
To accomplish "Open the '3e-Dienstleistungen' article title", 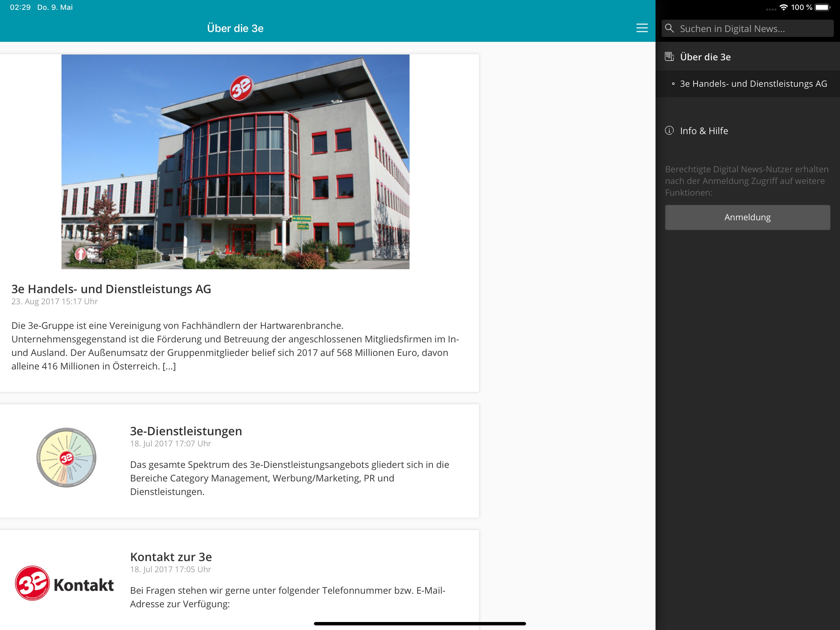I will pos(186,431).
